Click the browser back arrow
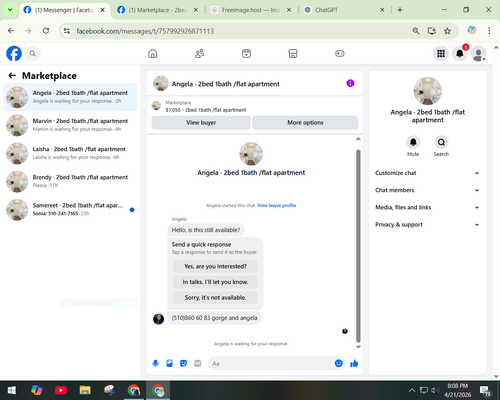500x400 pixels. click(x=11, y=31)
